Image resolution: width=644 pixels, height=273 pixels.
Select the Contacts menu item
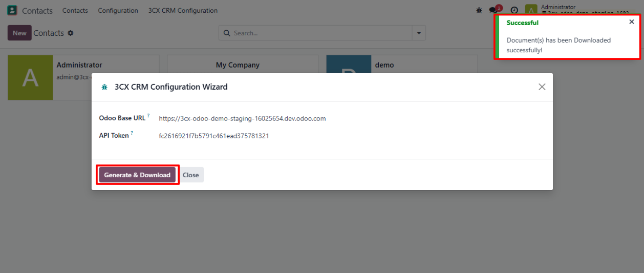75,10
